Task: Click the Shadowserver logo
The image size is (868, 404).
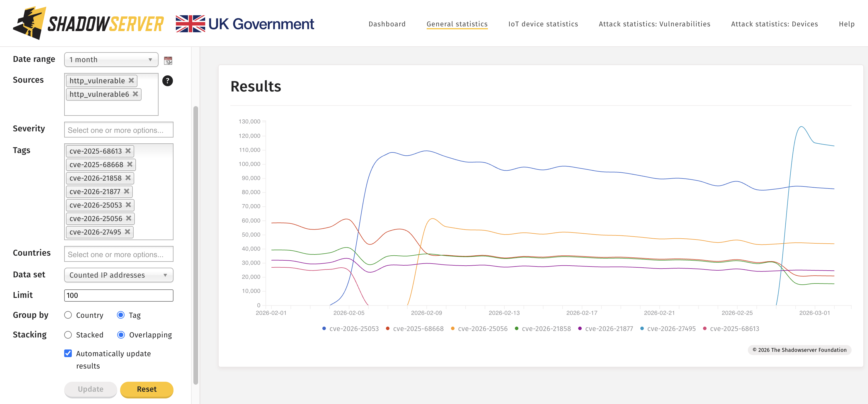Action: [x=88, y=23]
